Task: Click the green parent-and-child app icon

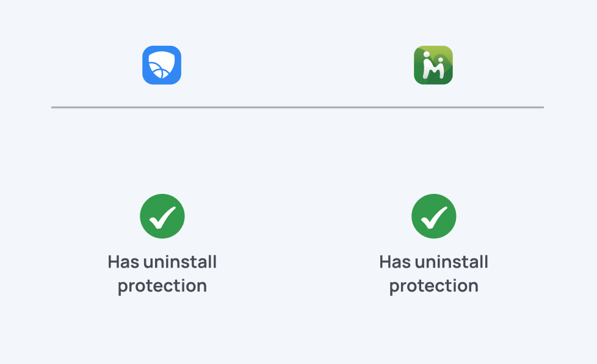Action: click(x=433, y=65)
